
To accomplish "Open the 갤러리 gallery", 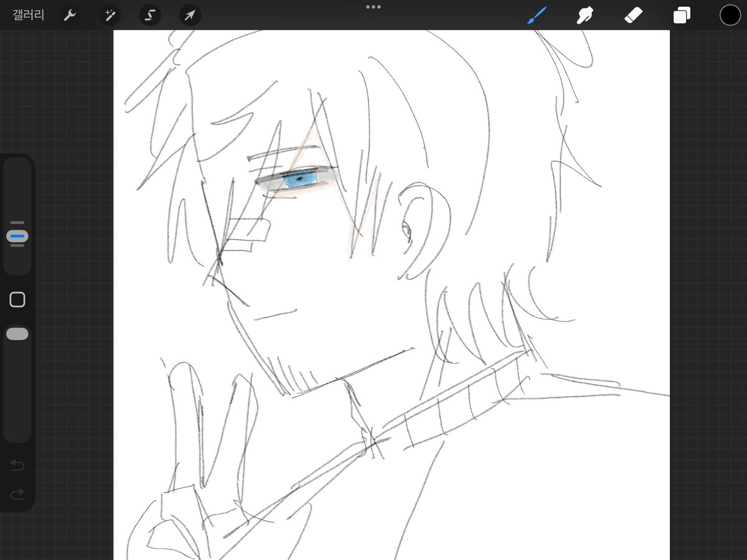I will [x=29, y=15].
